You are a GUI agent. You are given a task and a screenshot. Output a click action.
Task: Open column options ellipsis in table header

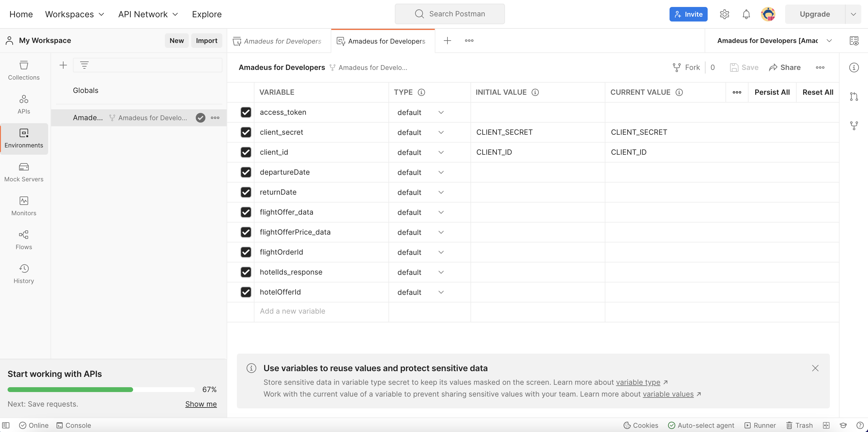coord(737,92)
